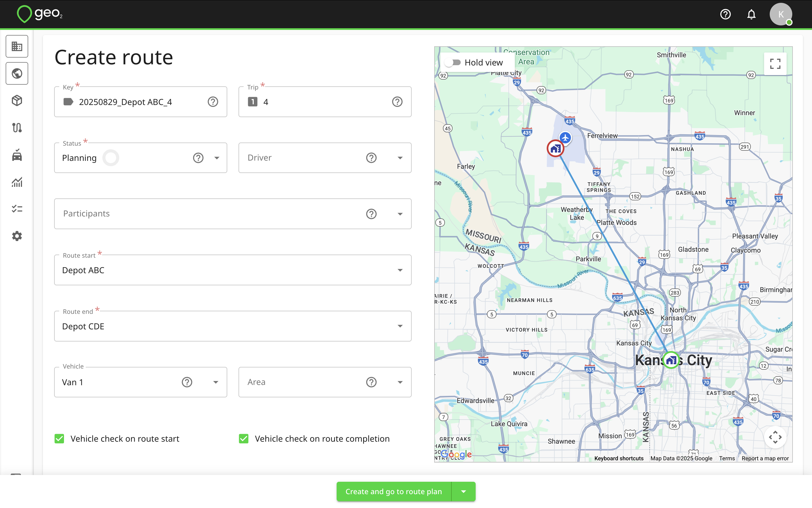Open the Google logo link on map
The width and height of the screenshot is (812, 508).
click(456, 455)
